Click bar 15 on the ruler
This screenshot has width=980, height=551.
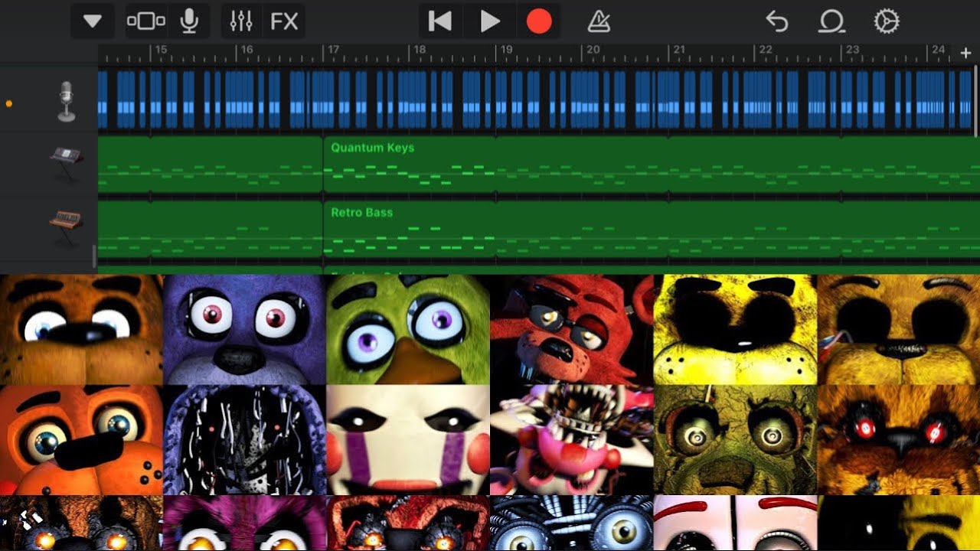click(x=161, y=50)
